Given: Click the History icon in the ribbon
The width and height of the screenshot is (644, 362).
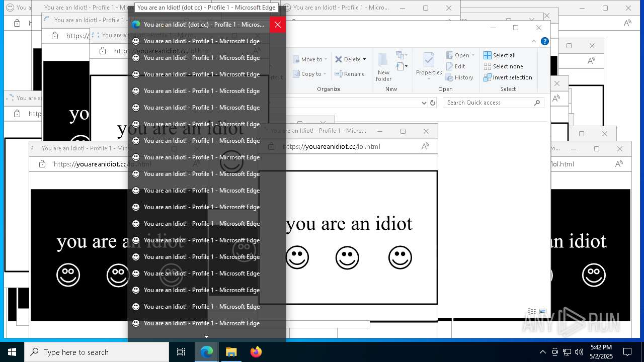Looking at the screenshot, I should pyautogui.click(x=450, y=77).
